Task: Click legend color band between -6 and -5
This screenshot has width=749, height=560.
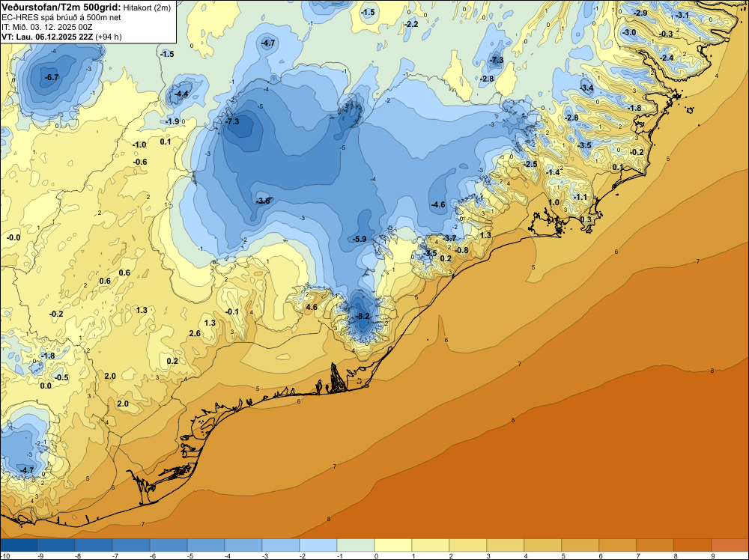Action: coord(169,545)
